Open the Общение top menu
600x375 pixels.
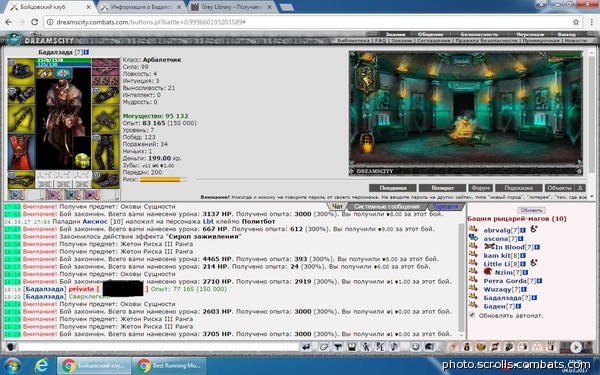pyautogui.click(x=430, y=34)
